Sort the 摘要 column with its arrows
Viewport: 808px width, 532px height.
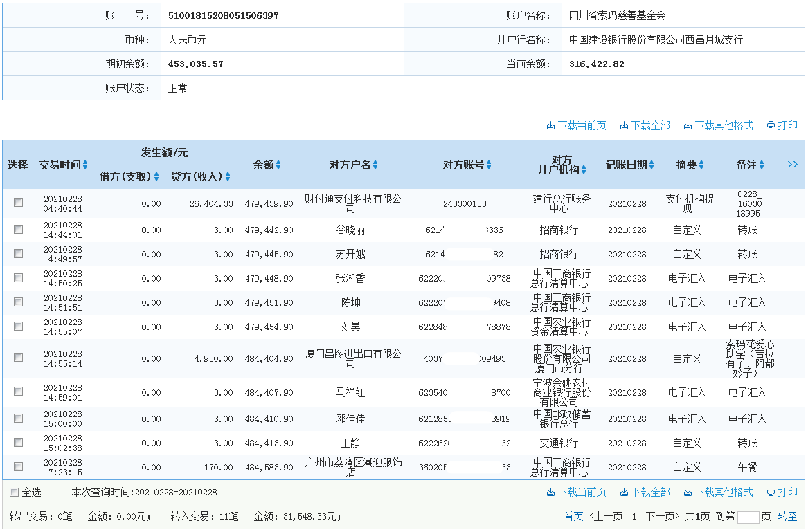[702, 165]
